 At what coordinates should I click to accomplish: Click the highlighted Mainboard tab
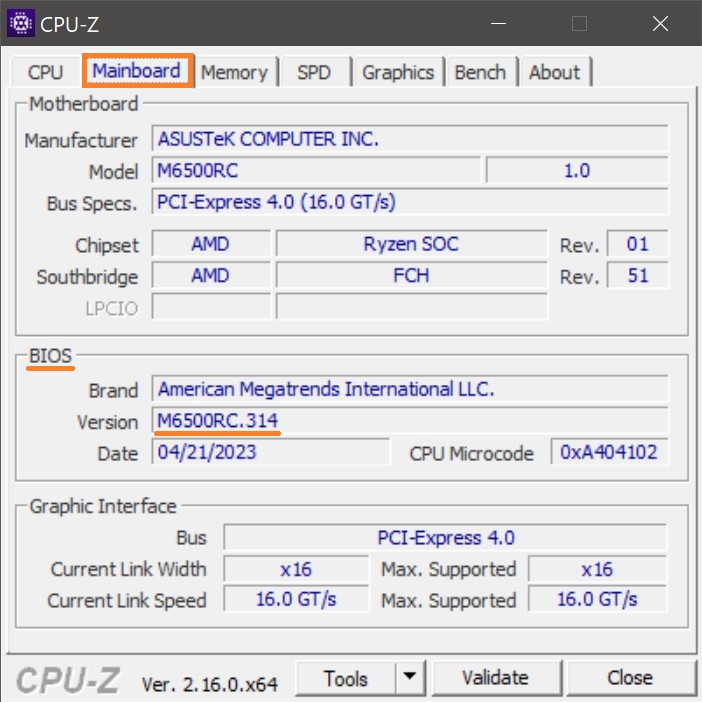(137, 71)
